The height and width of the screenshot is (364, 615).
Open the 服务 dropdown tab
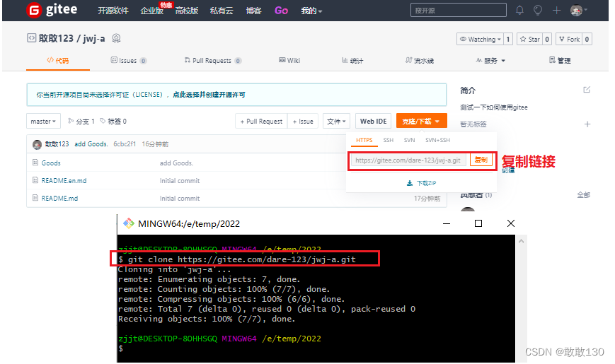490,60
